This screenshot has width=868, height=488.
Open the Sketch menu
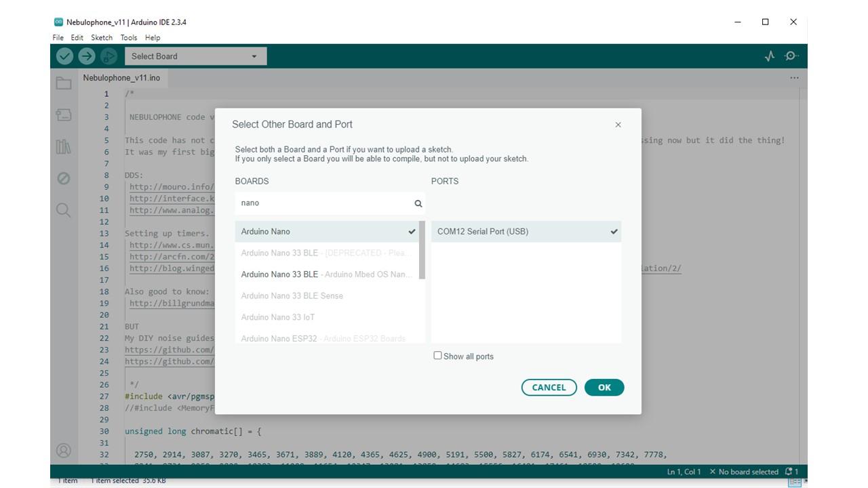(x=102, y=38)
